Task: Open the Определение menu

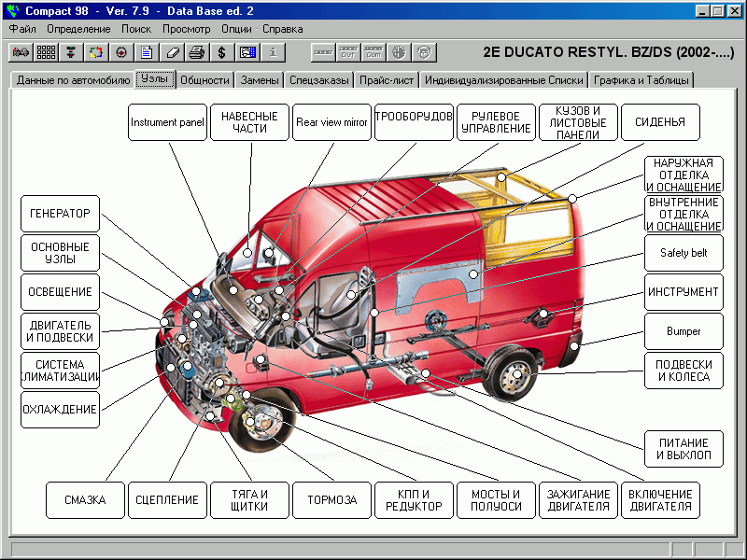Action: pos(78,29)
